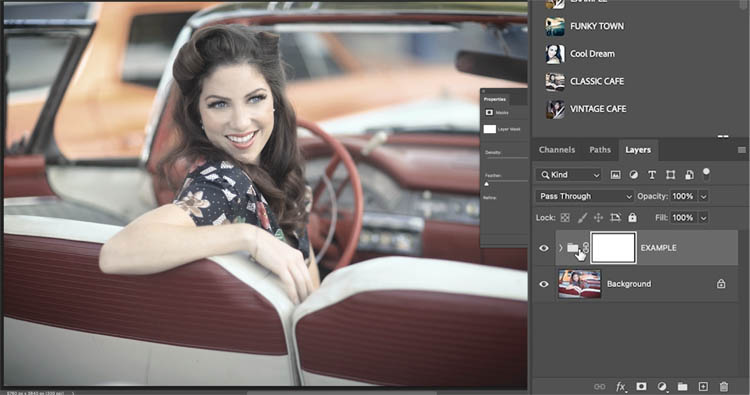Click the EXAMPLE group folder icon

(573, 248)
